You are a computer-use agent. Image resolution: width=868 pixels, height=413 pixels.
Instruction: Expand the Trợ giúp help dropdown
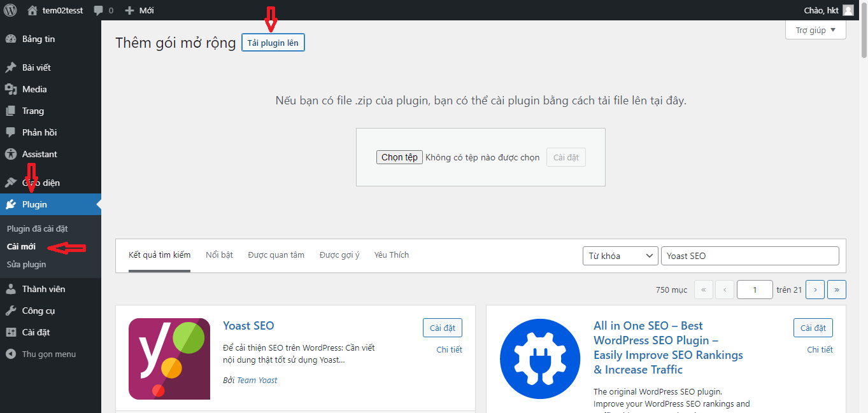815,30
